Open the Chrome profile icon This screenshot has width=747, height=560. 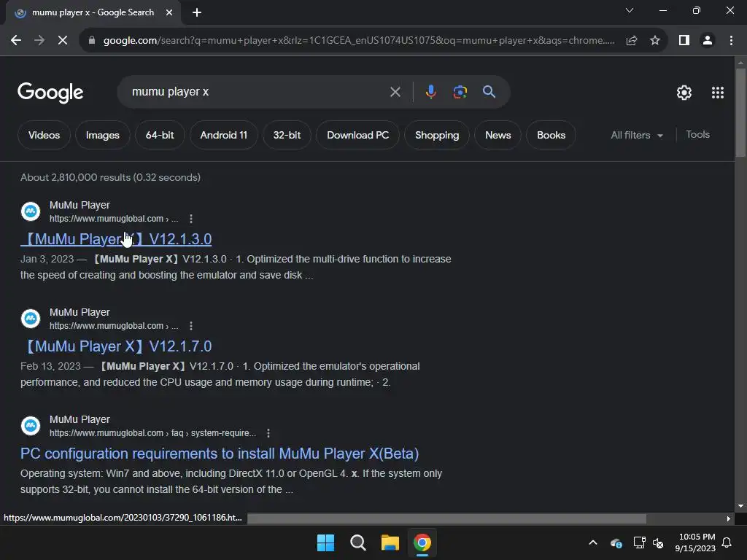[x=708, y=41]
